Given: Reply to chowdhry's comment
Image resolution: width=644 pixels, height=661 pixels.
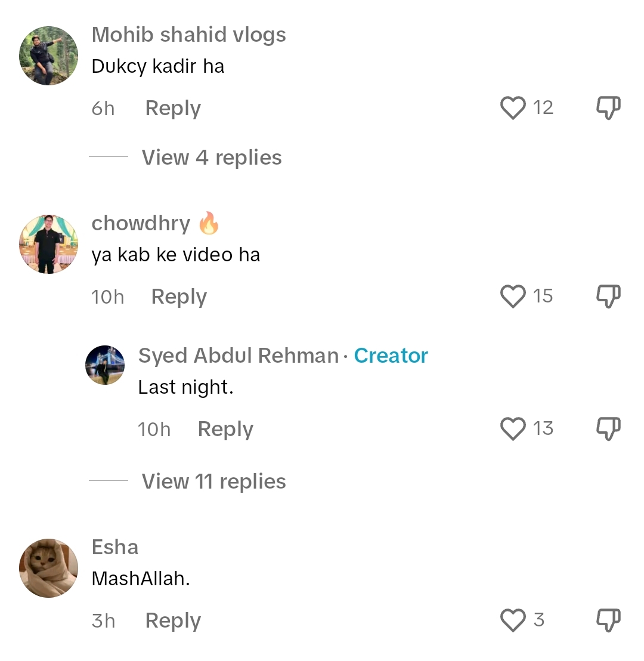Looking at the screenshot, I should point(178,296).
